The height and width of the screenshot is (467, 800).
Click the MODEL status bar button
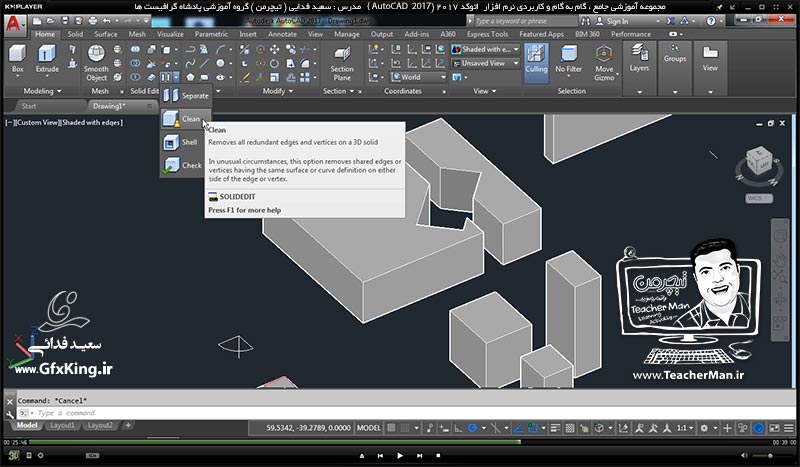click(369, 428)
